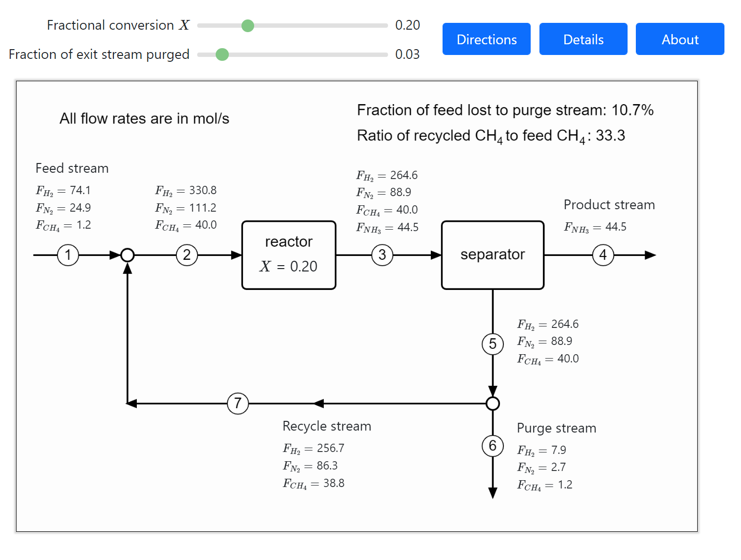Click the stream 5 circle marker
Viewport: 741px width, 560px height.
coord(493,344)
